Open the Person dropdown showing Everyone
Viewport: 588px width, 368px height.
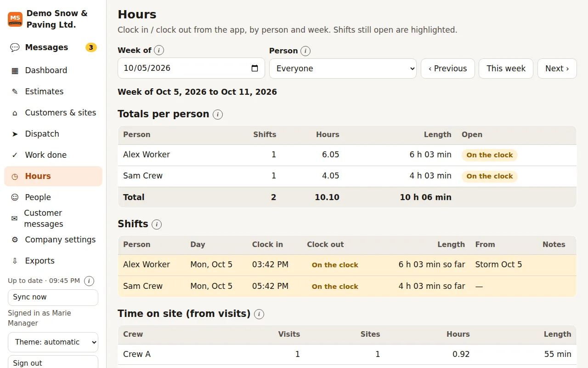tap(343, 69)
